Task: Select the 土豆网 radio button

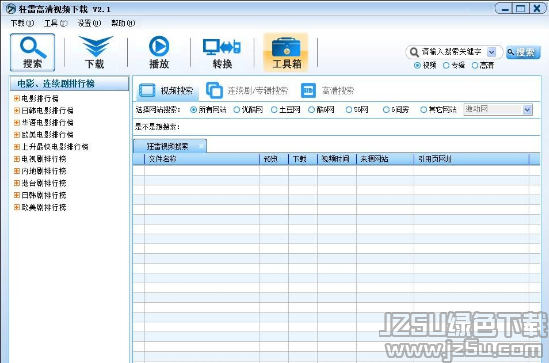Action: click(x=274, y=110)
